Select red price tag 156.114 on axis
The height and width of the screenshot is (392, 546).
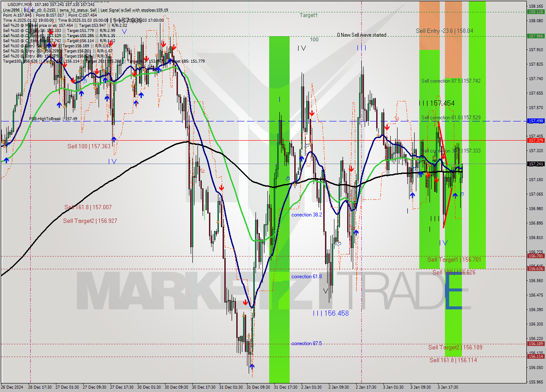point(536,357)
